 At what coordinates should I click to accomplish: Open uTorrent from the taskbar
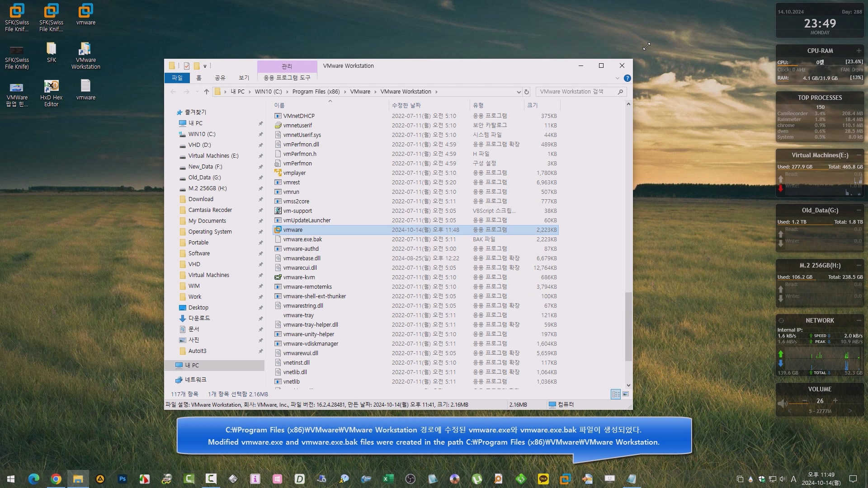pos(476,479)
